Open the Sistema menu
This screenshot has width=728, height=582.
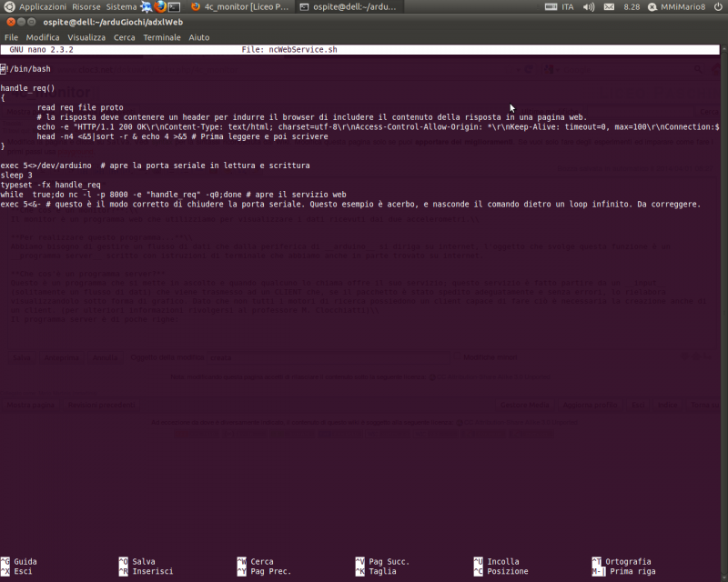click(x=121, y=7)
